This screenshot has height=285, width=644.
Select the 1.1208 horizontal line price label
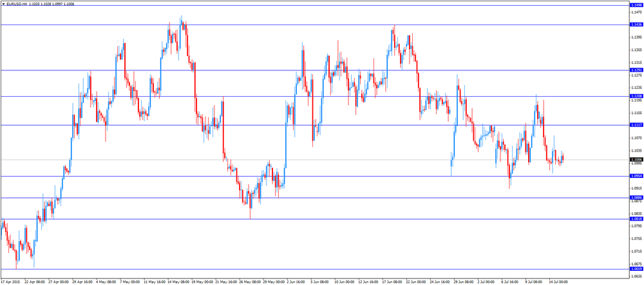click(636, 96)
